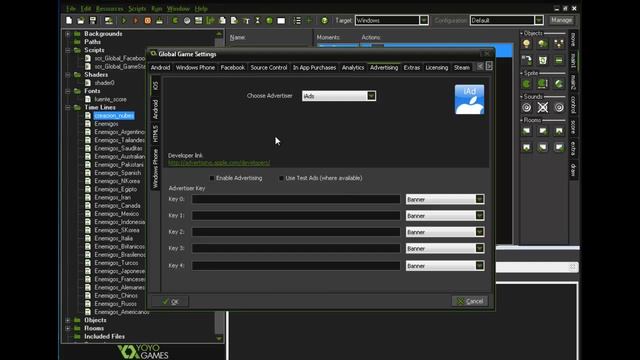Select the Play Sound action icon
This screenshot has width=640, height=360.
(x=527, y=107)
